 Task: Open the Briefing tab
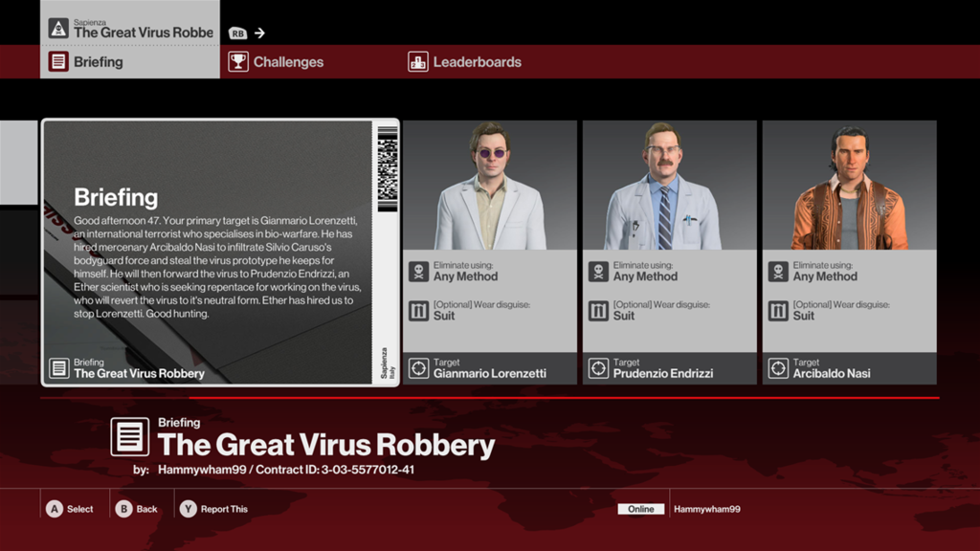(x=130, y=62)
